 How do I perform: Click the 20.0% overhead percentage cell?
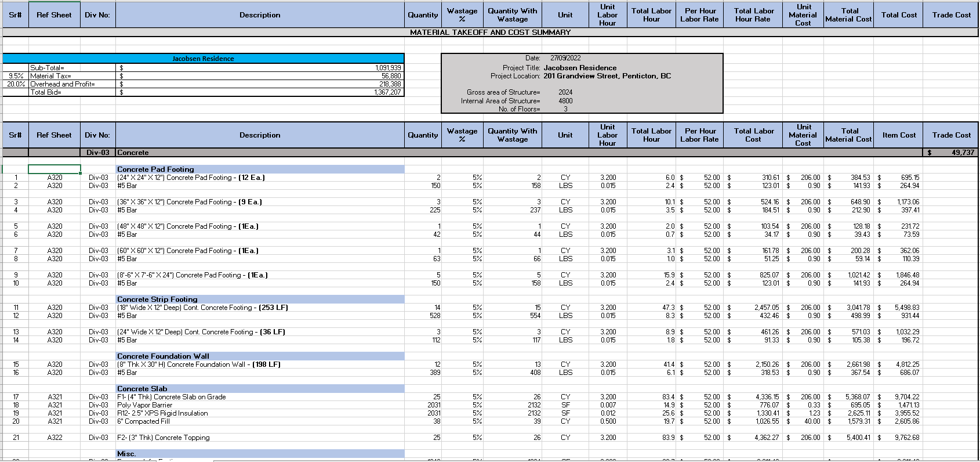point(16,84)
